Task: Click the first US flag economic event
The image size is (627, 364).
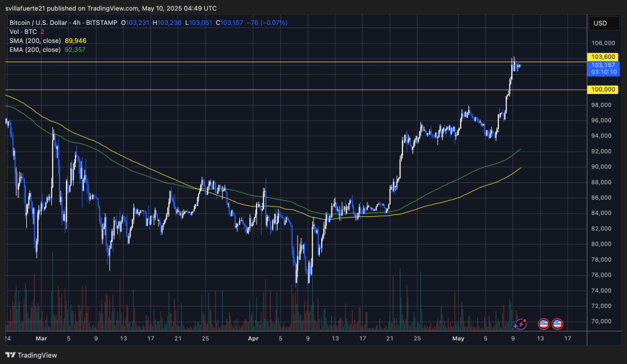Action: (543, 324)
